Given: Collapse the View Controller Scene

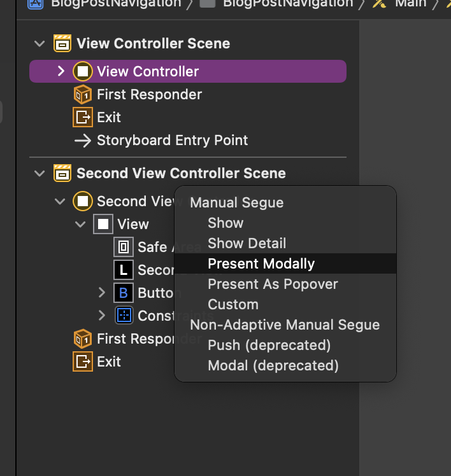Looking at the screenshot, I should click(39, 43).
